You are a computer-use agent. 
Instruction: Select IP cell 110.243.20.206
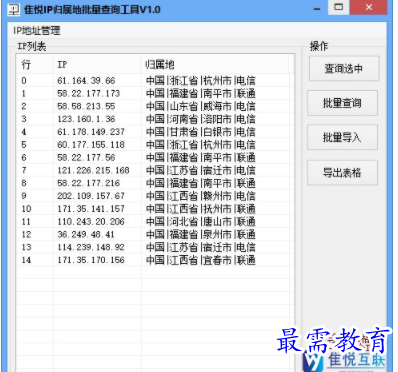(x=91, y=222)
